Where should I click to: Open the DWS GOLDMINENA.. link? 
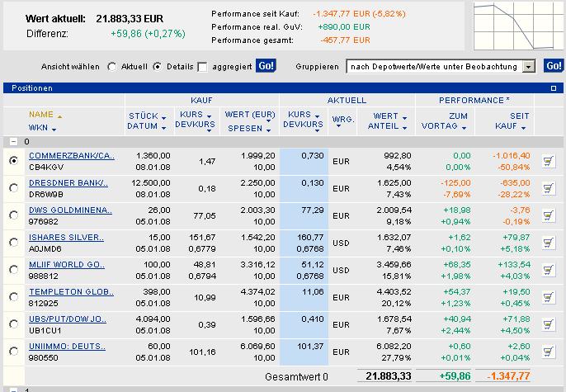tap(70, 210)
